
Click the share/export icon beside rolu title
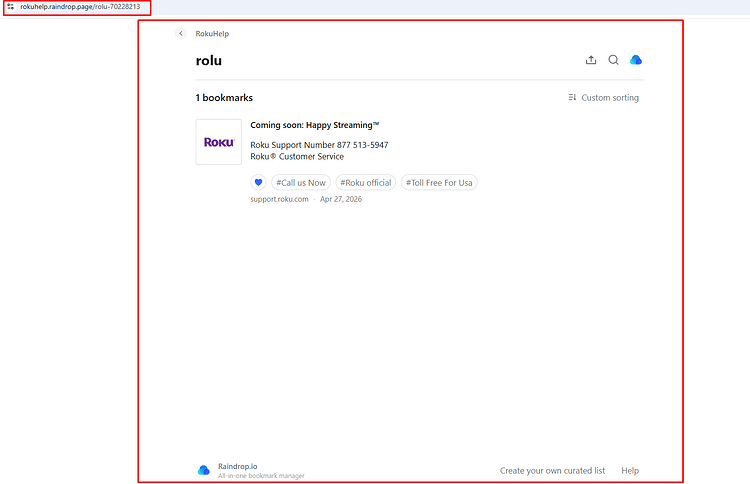click(x=591, y=60)
